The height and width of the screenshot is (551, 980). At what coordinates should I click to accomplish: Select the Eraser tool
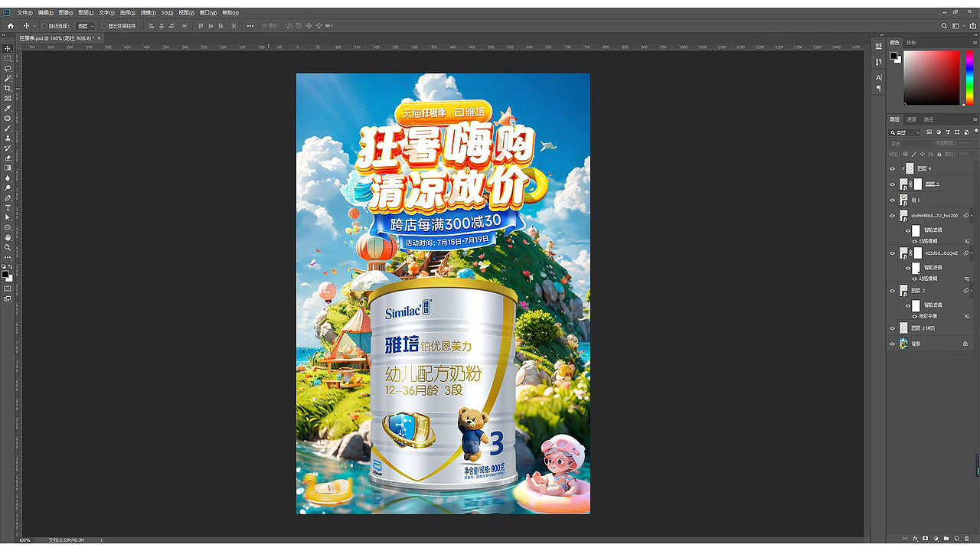point(8,158)
